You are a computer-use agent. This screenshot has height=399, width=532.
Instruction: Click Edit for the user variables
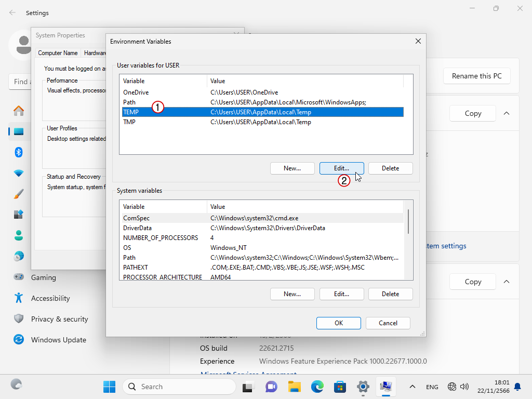(341, 168)
